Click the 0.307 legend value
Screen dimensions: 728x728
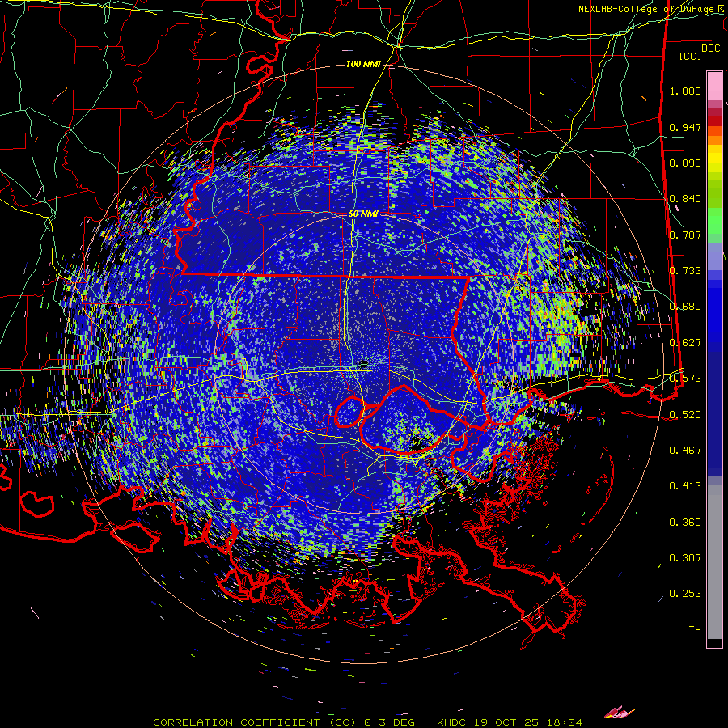[685, 558]
